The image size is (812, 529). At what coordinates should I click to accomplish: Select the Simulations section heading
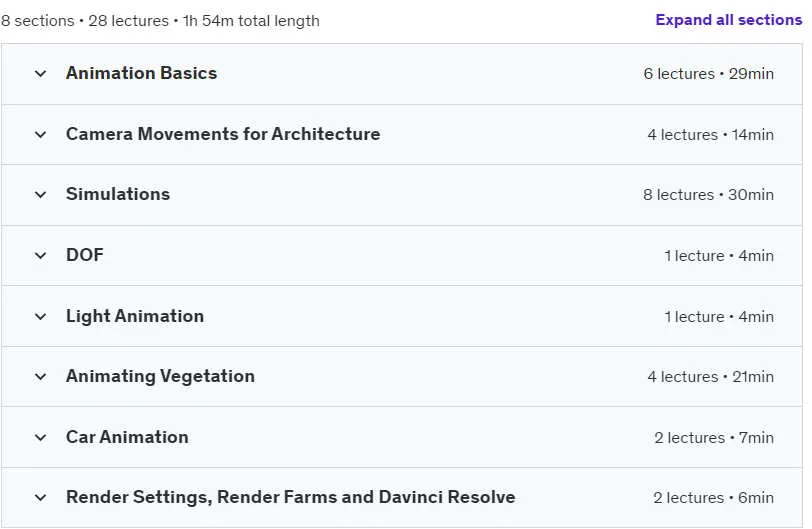click(118, 194)
